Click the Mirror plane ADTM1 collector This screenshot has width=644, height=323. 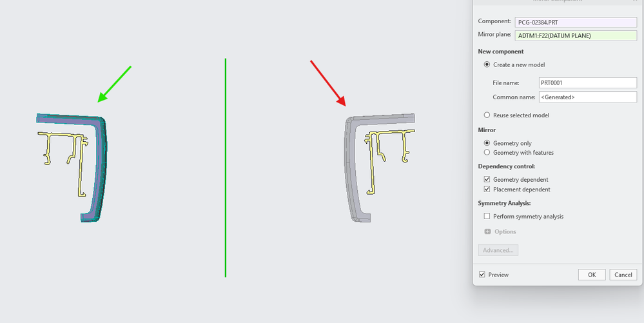(x=576, y=35)
